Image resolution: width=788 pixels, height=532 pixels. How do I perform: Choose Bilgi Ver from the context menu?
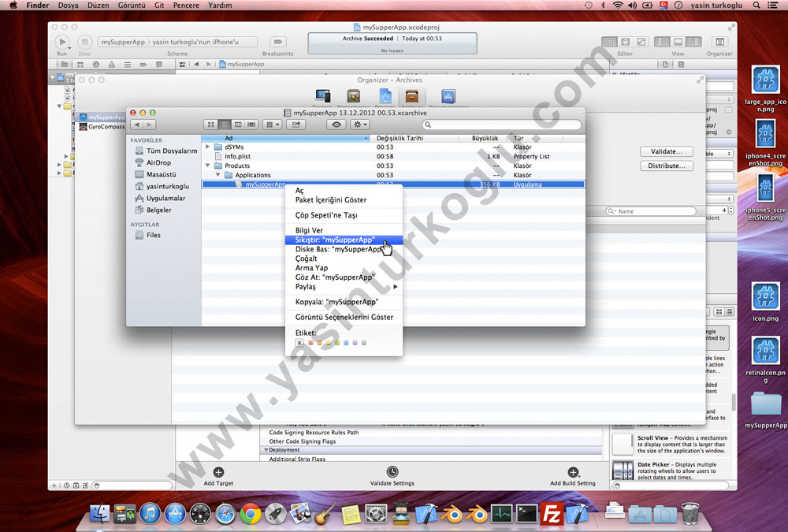(x=344, y=230)
